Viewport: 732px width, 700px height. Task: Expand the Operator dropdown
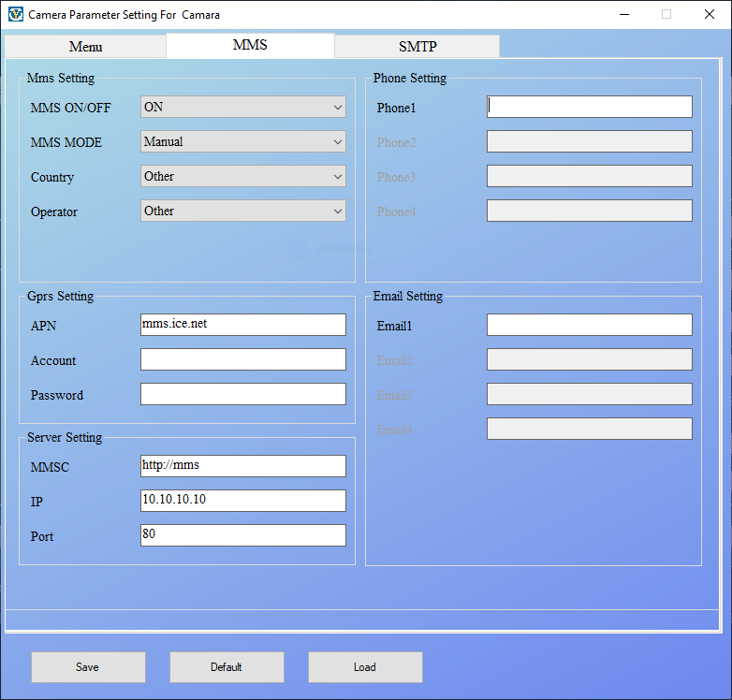[x=243, y=211]
